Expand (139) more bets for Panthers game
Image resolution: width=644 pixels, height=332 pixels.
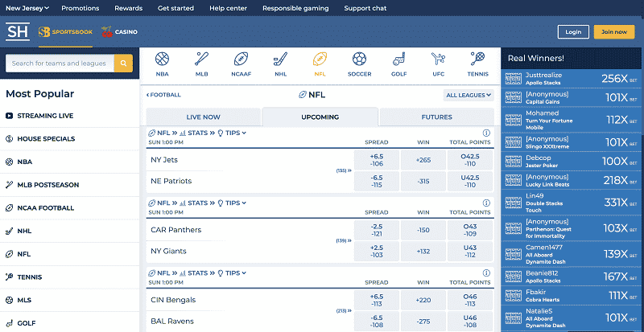coord(344,240)
